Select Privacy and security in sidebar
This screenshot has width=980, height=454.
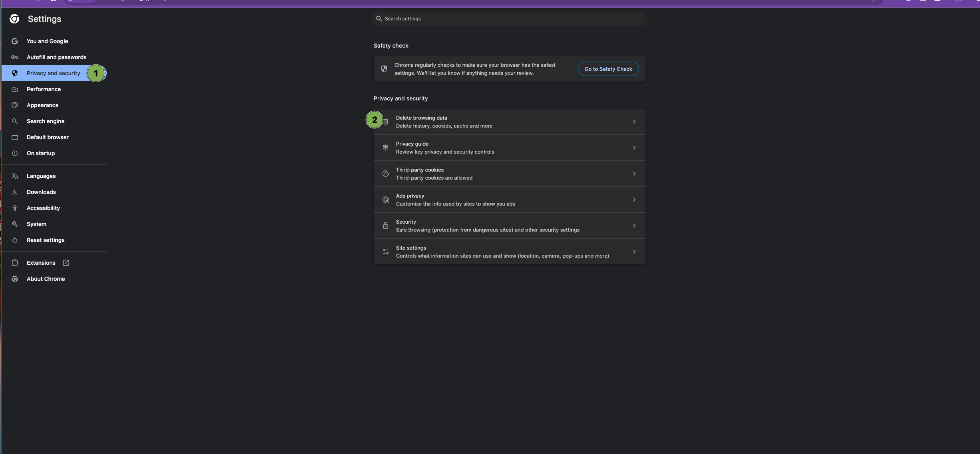[x=54, y=73]
